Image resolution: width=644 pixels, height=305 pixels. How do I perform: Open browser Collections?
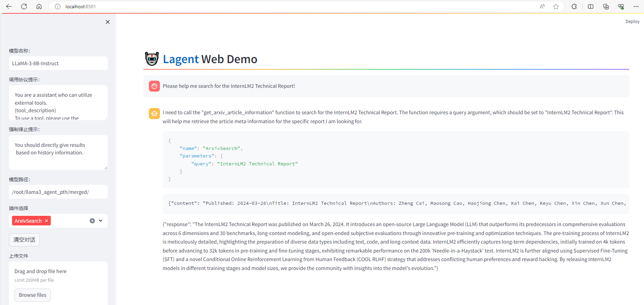606,7
